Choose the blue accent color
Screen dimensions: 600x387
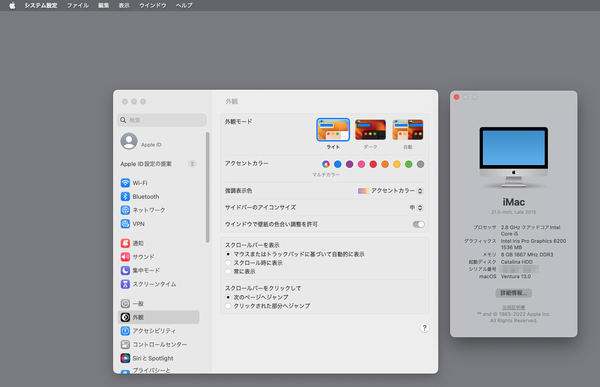[338, 164]
